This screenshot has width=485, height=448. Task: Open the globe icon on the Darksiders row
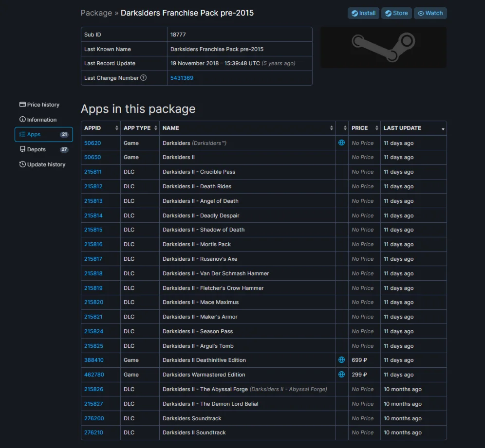341,143
